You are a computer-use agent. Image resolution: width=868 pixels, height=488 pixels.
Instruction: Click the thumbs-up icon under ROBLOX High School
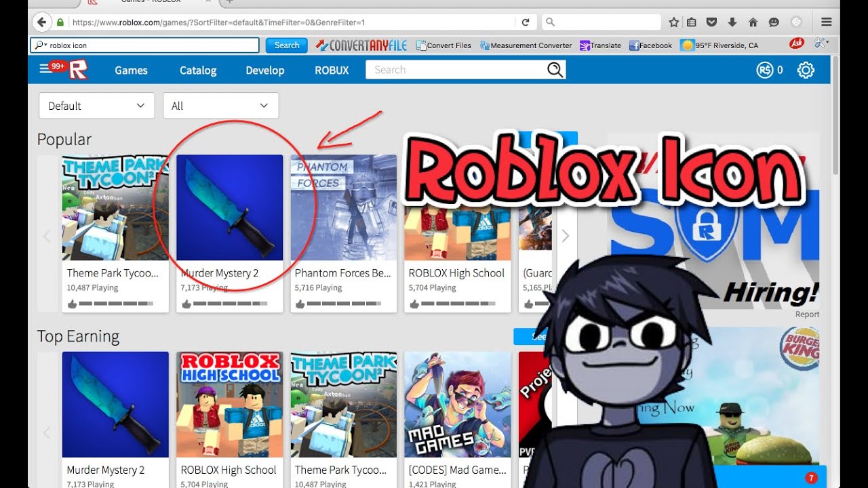[x=414, y=305]
